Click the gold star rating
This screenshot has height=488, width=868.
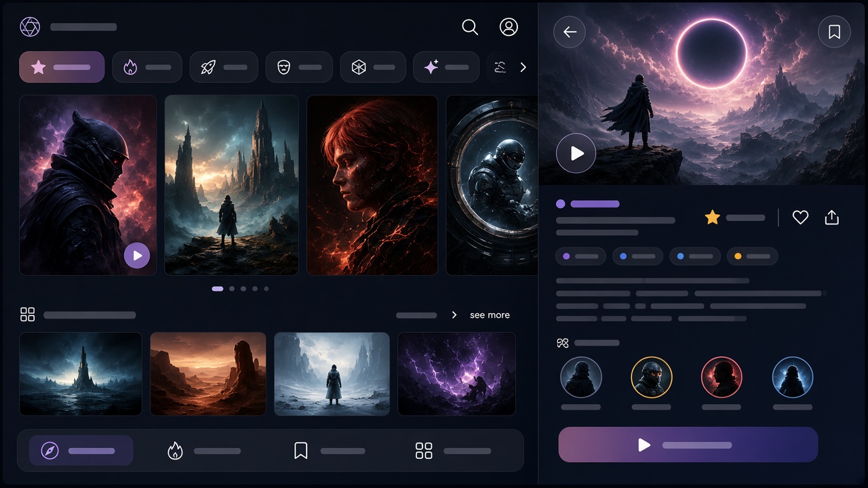712,218
